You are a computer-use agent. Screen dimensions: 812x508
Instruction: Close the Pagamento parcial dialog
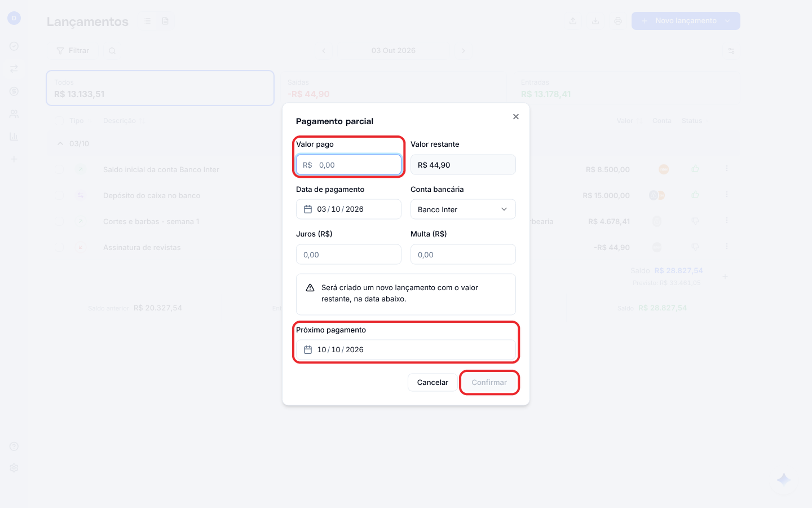(515, 117)
